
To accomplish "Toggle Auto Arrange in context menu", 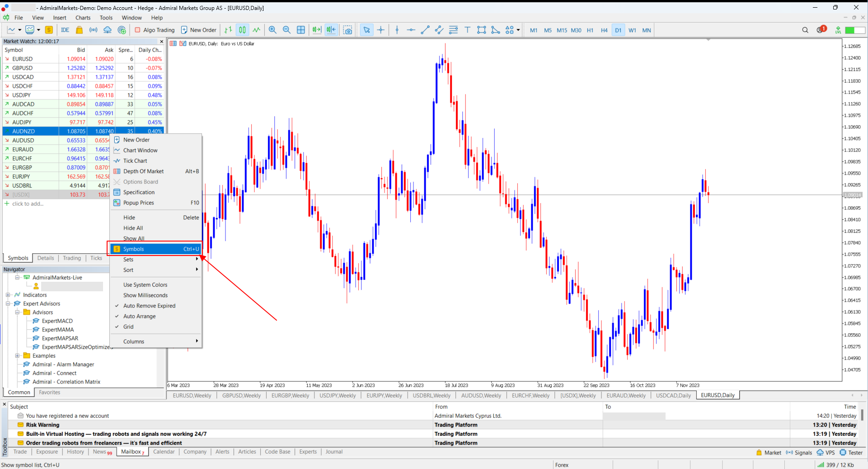I will 139,316.
